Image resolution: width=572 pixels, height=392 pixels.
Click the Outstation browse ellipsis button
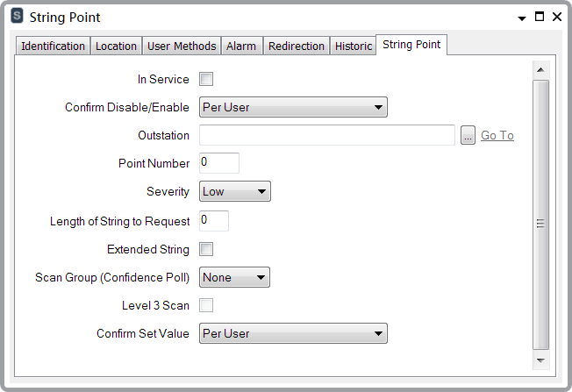(468, 135)
